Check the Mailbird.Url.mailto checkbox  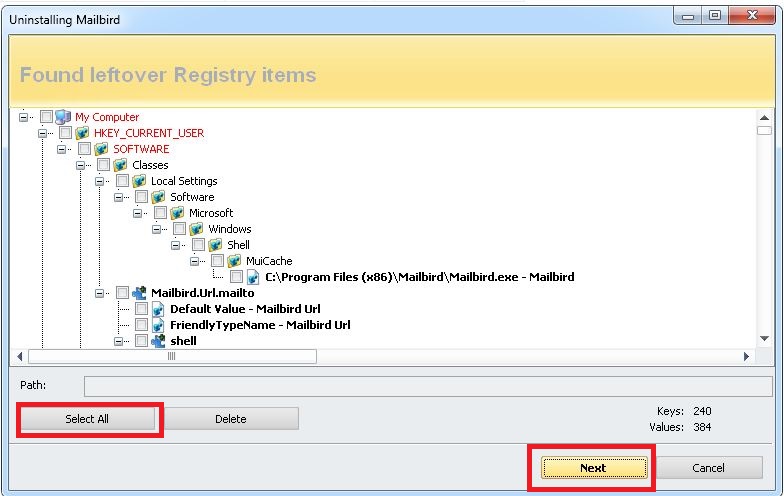click(x=122, y=292)
